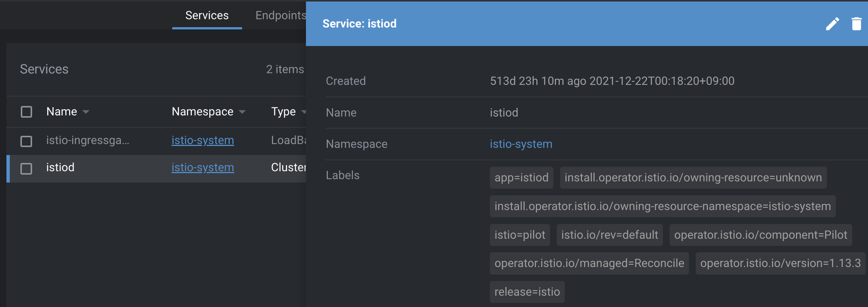
Task: Open istio-system link in istiod row
Action: coord(203,167)
